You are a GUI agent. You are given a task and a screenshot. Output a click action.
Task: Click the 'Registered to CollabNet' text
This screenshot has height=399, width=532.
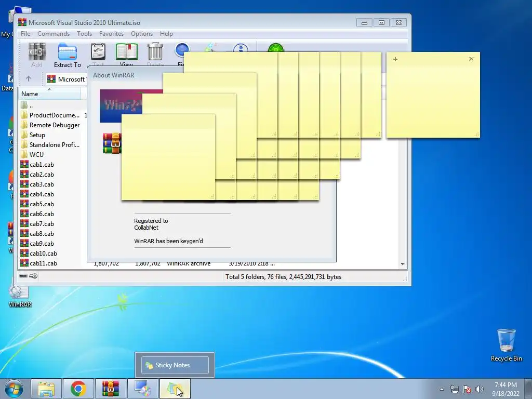pos(151,224)
